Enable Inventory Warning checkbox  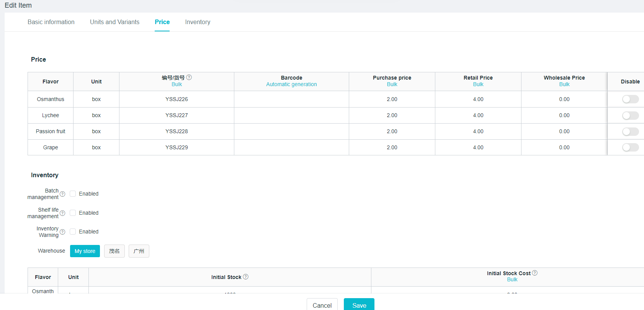click(x=73, y=232)
